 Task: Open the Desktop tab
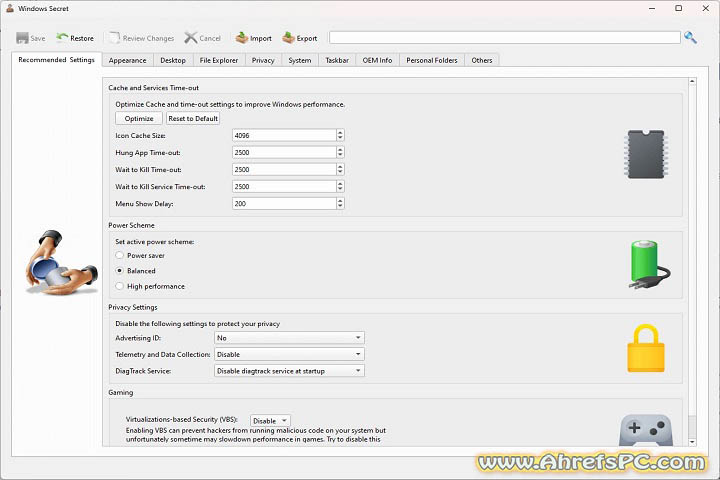(x=173, y=60)
